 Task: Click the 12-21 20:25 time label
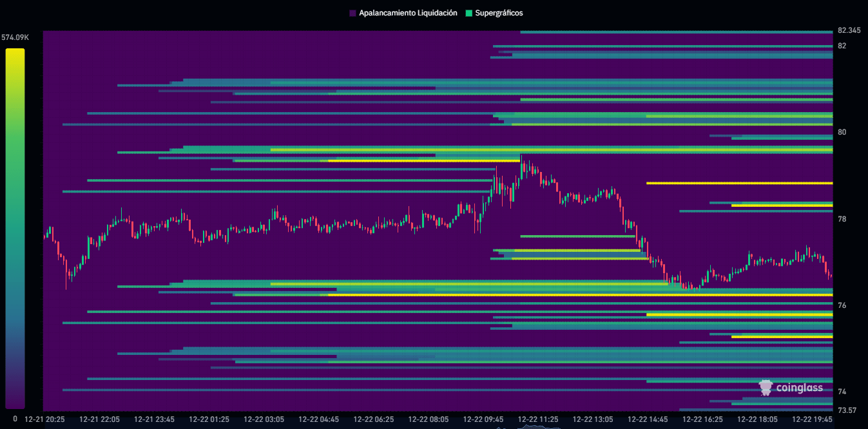pyautogui.click(x=44, y=419)
